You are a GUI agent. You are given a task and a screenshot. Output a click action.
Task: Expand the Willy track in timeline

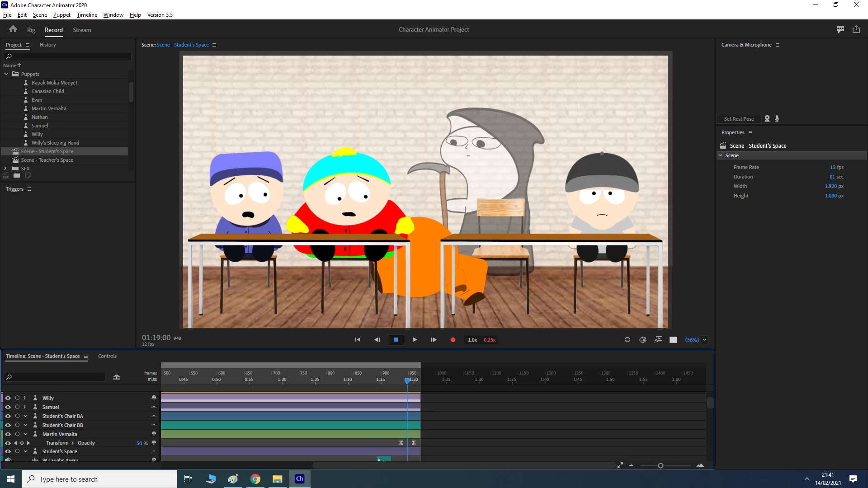click(25, 398)
